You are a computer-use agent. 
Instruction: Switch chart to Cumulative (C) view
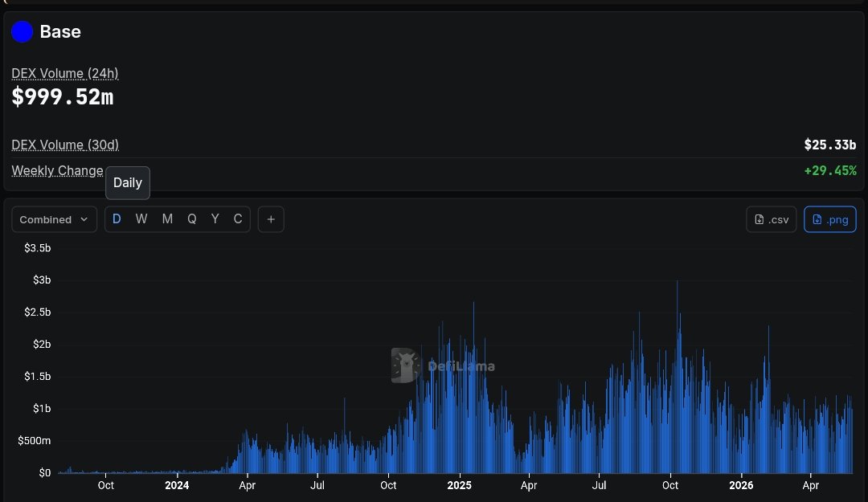[x=237, y=219]
